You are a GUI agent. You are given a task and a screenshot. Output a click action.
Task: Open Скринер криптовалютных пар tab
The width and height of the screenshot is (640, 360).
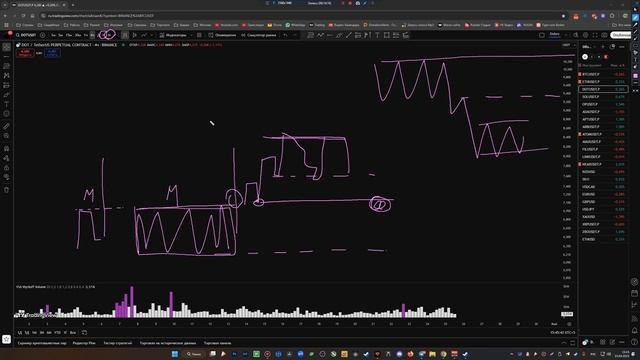(42, 343)
